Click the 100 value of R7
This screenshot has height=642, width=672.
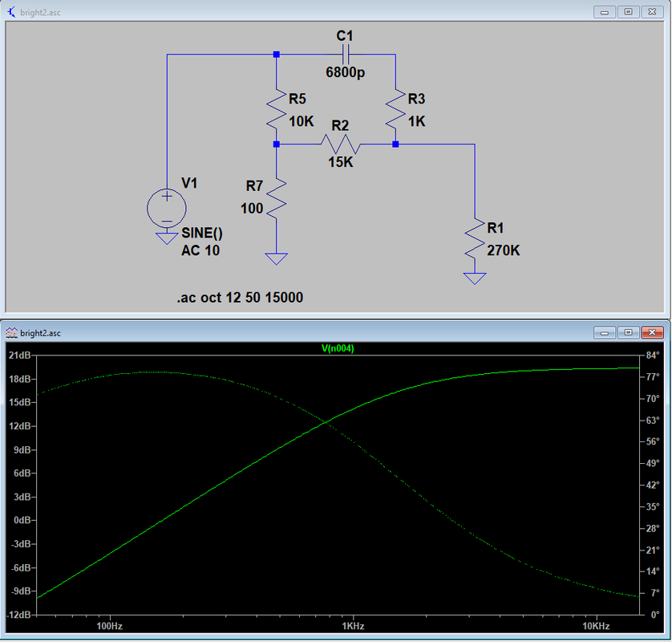(252, 209)
